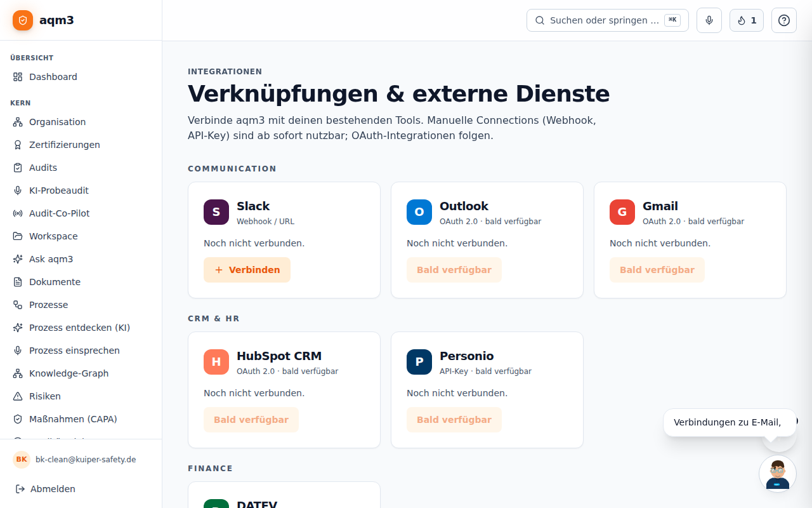Select Audits in the sidebar
The width and height of the screenshot is (812, 508).
(81, 168)
